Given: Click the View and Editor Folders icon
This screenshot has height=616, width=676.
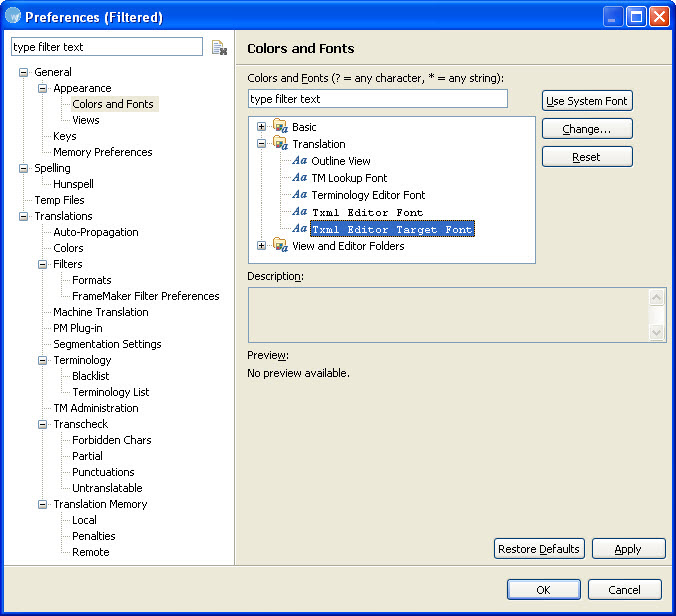Looking at the screenshot, I should [280, 246].
